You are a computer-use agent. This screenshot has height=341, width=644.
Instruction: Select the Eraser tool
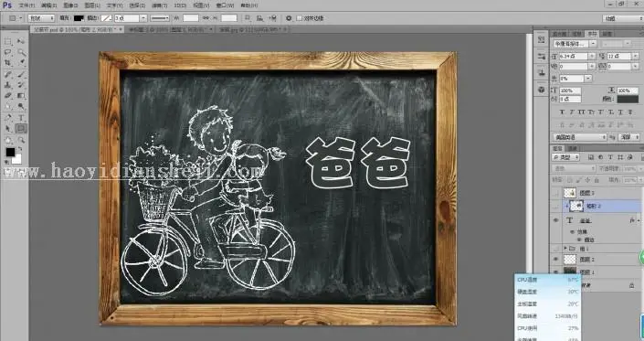(x=8, y=95)
